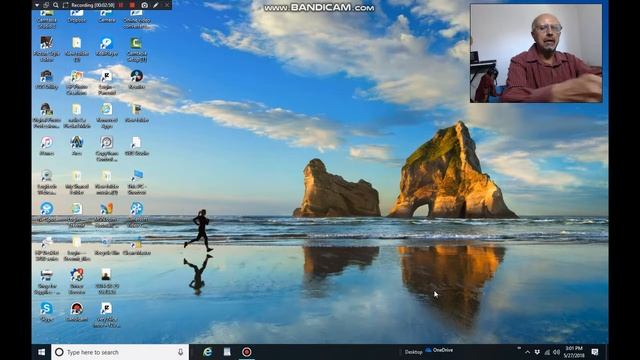
Task: Click the OneDrive item in the taskbar
Action: point(439,350)
